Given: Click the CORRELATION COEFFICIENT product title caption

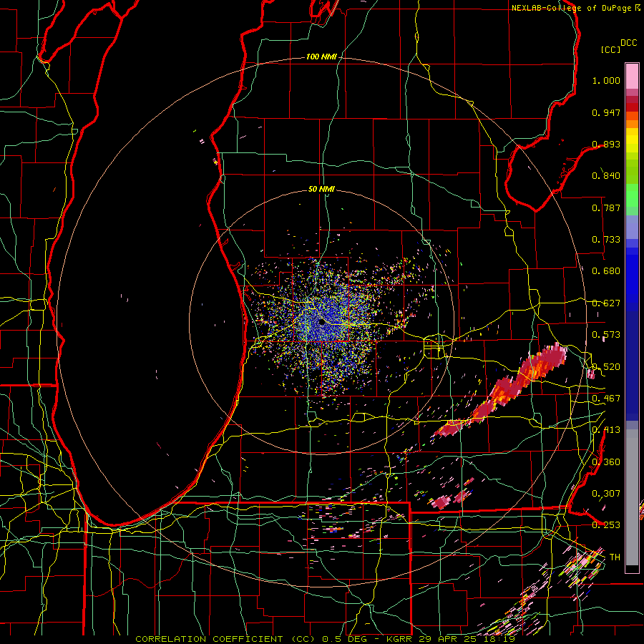Looking at the screenshot, I should click(225, 639).
